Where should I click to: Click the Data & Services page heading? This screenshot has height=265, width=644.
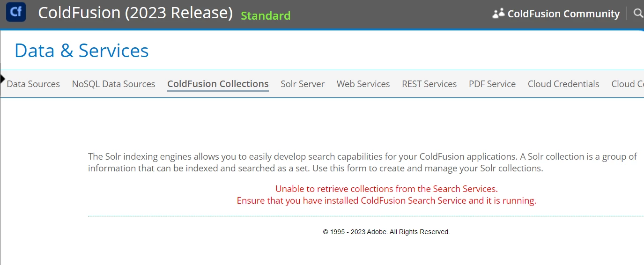(x=81, y=51)
